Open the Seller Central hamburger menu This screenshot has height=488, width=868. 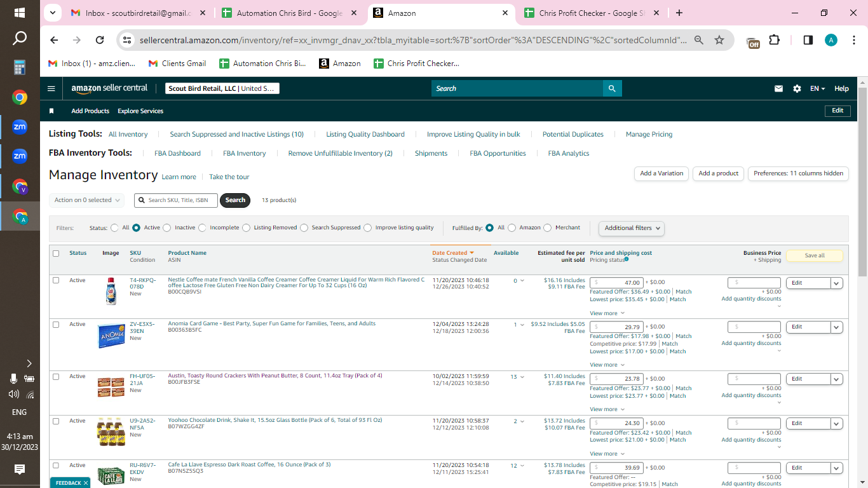point(51,89)
